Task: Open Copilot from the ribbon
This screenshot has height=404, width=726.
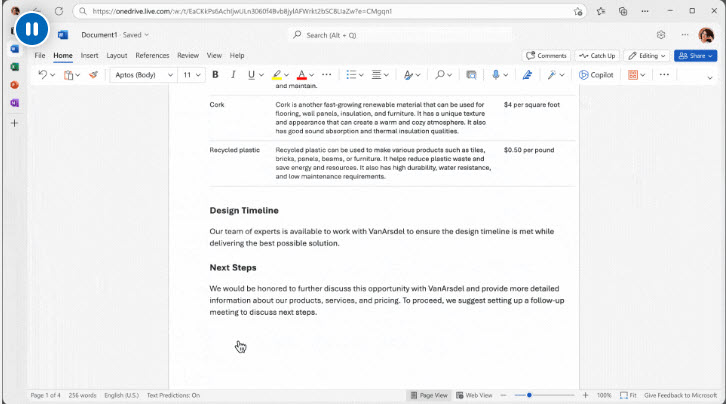Action: 596,75
